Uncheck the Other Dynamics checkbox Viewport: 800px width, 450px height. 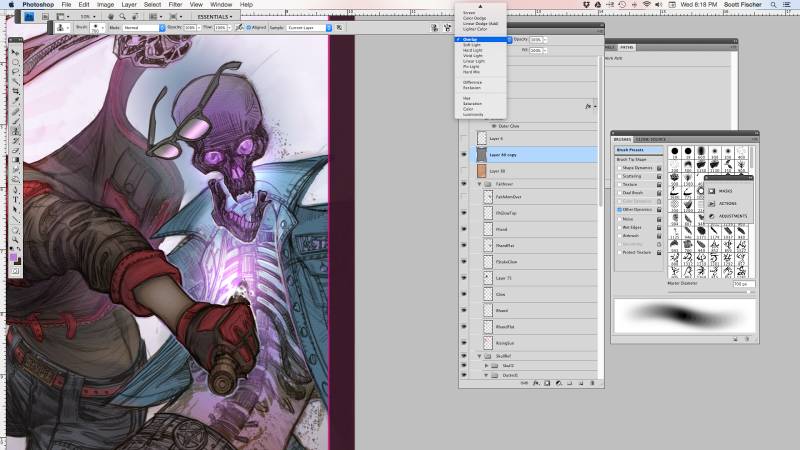(619, 209)
